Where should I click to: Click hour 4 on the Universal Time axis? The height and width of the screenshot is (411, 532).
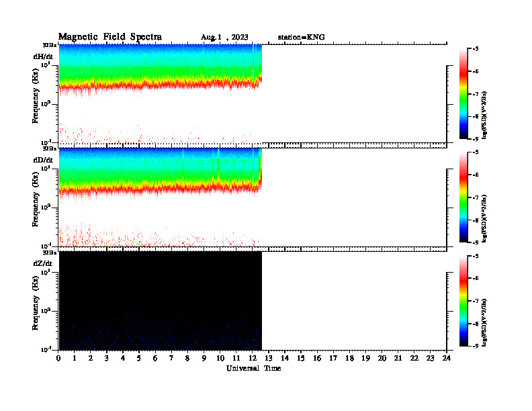click(x=123, y=358)
